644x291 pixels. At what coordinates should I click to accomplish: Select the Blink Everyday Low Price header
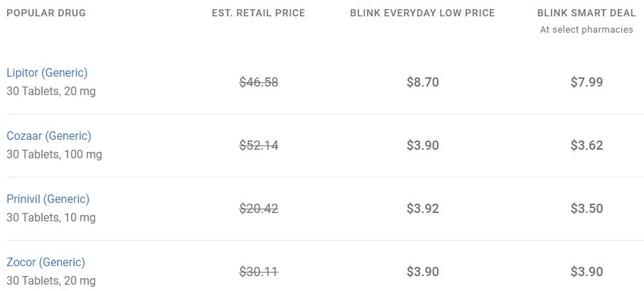tap(422, 13)
